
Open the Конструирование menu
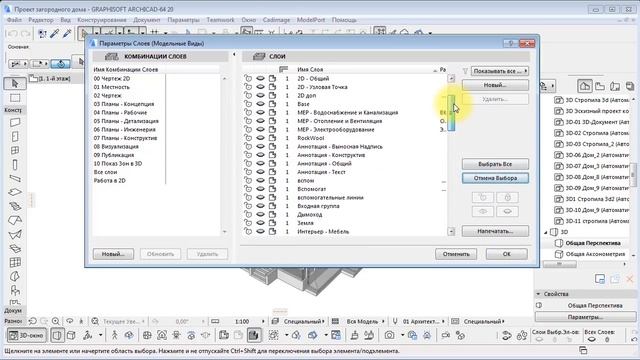point(102,20)
